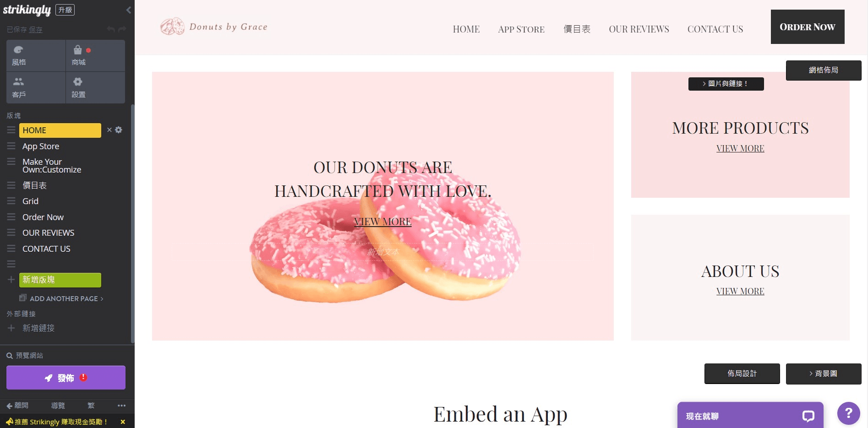The width and height of the screenshot is (868, 428).
Task: Dismiss the Strikingly referral banner
Action: (x=123, y=422)
